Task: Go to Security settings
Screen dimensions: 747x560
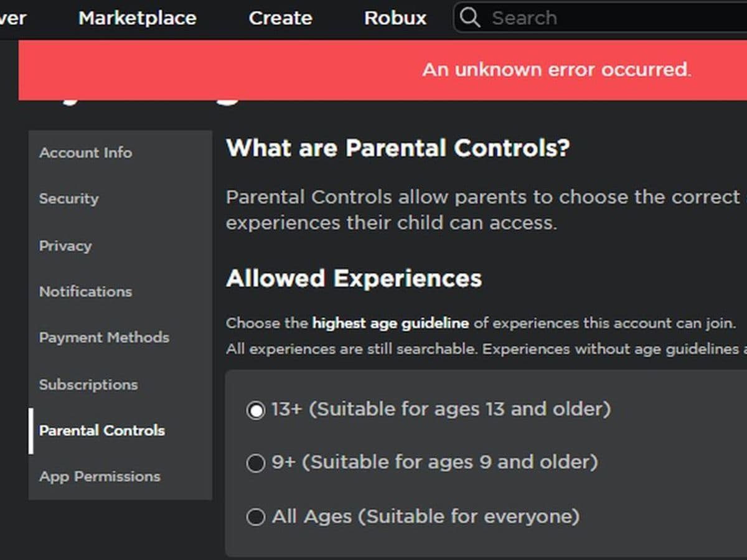Action: point(68,199)
